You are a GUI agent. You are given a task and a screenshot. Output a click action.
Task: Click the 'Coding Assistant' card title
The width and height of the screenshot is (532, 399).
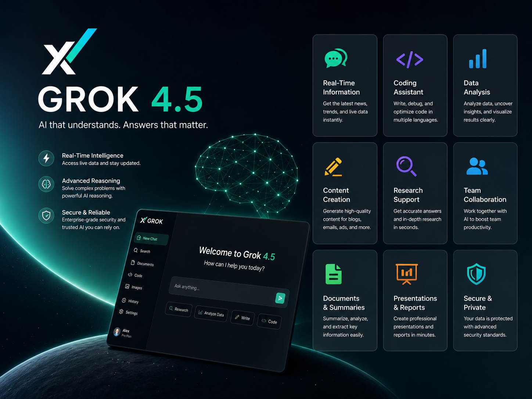[x=408, y=87]
